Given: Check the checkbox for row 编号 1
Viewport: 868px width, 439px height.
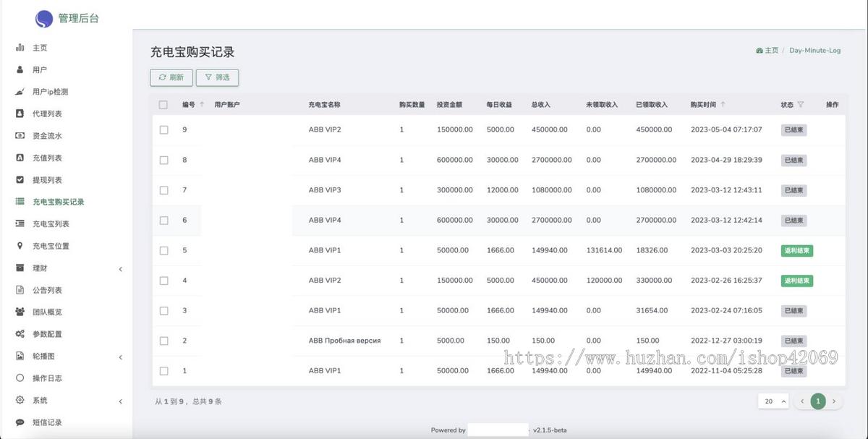Looking at the screenshot, I should coord(163,371).
